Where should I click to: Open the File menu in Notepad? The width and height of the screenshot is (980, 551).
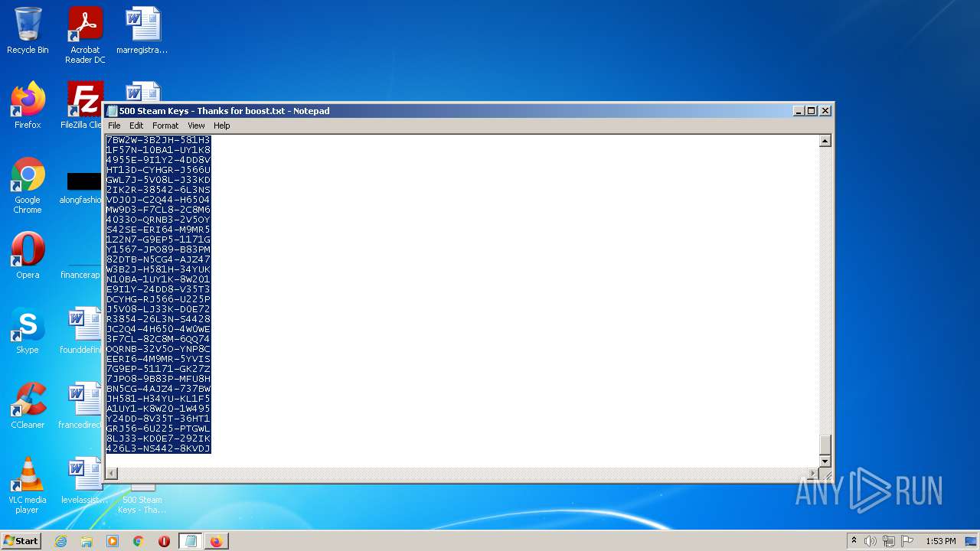click(114, 126)
